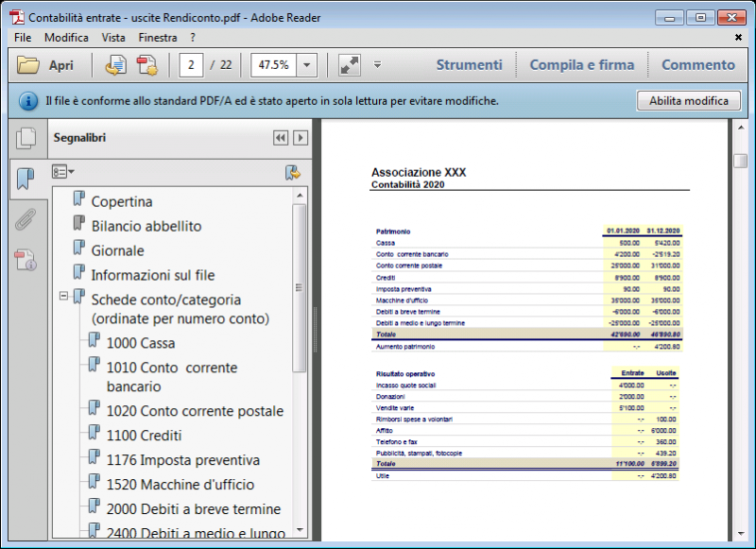Collapse the Schede conto/categoria bookmark tree
756x549 pixels.
(63, 296)
